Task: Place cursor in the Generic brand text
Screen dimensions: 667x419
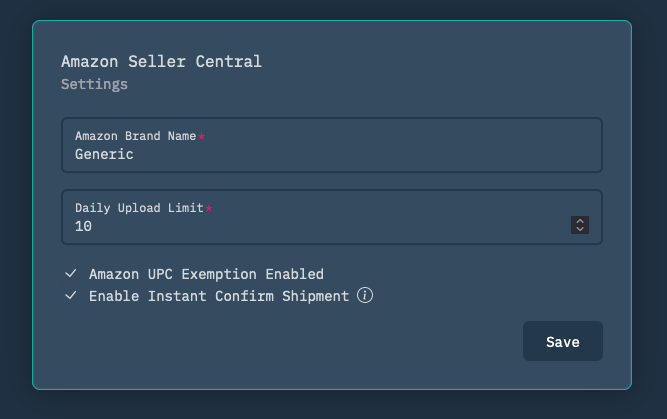Action: [x=104, y=154]
